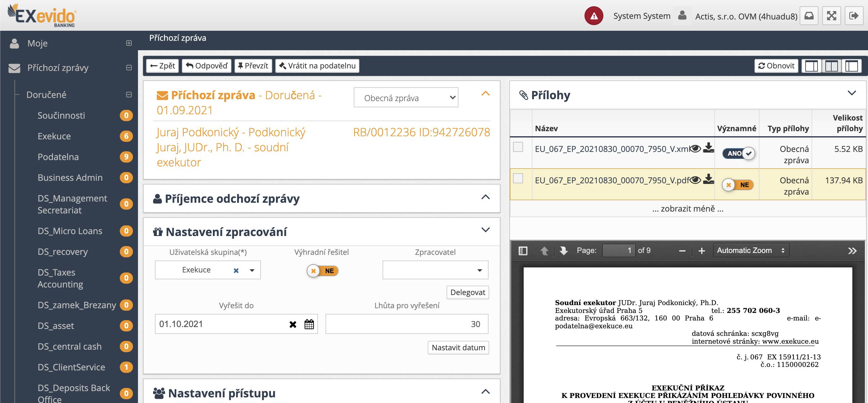Toggle Významné ANO switch for XML file
This screenshot has width=868, height=403.
pos(738,153)
